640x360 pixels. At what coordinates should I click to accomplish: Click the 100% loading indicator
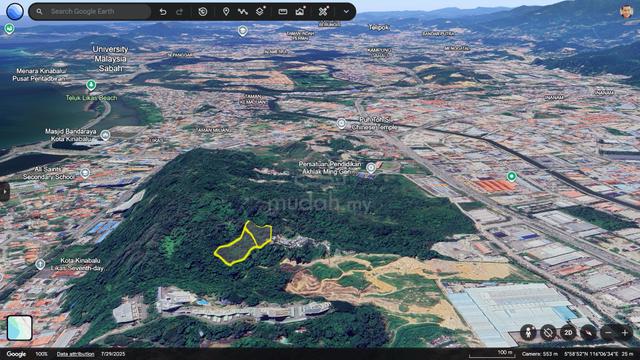click(41, 354)
